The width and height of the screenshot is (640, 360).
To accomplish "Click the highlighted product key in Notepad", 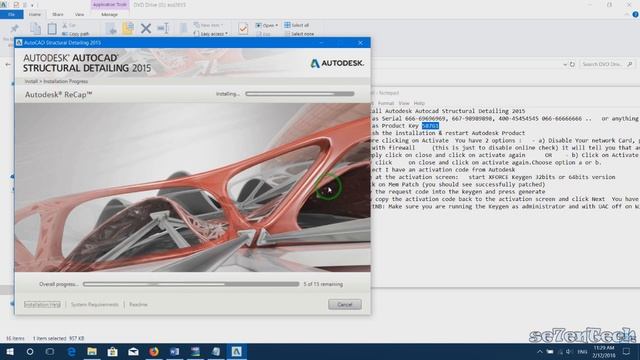I will click(x=430, y=126).
